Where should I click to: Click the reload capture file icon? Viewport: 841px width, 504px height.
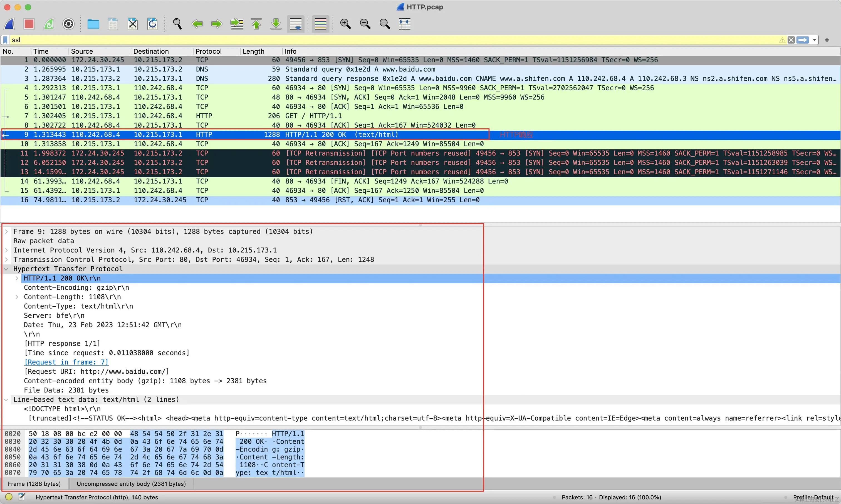point(152,24)
